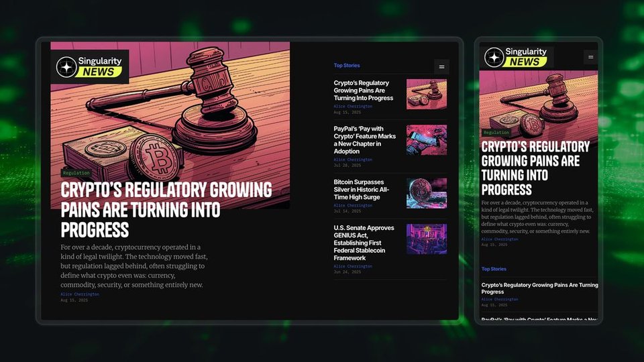Open 'PayPal's Pay with Crypto' story link
The height and width of the screenshot is (362, 644).
pos(364,140)
